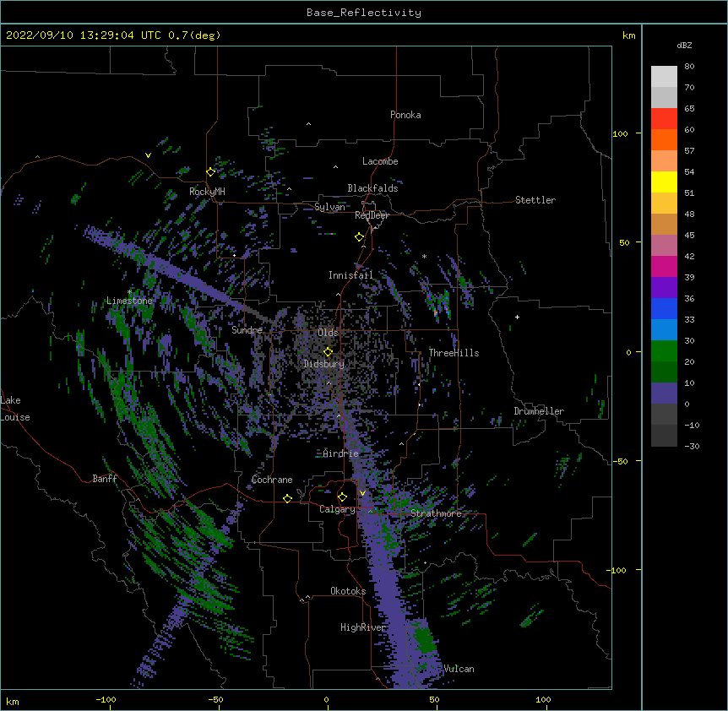Click the -100 tick label on bottom axis
The image size is (728, 711).
(x=106, y=699)
